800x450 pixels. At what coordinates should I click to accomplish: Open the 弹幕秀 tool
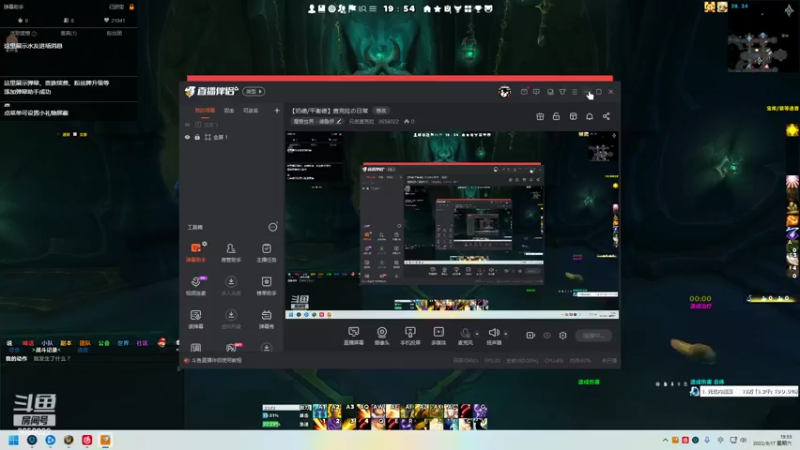266,319
